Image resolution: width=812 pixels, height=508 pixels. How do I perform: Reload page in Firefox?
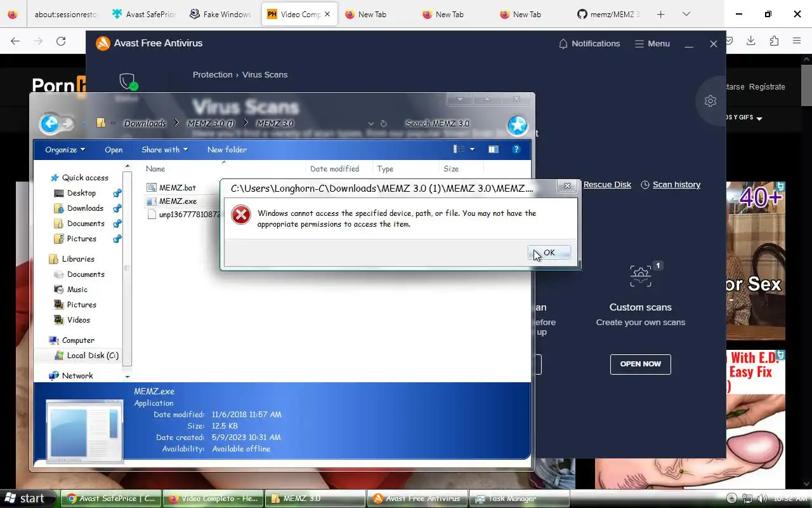click(61, 41)
